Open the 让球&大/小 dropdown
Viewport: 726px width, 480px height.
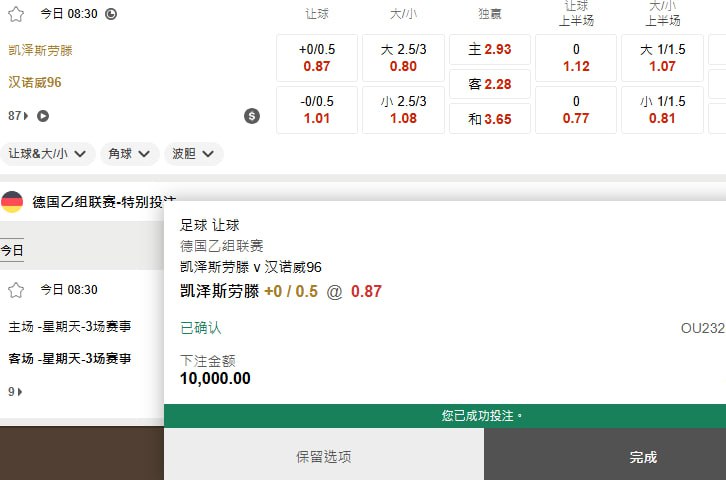coord(49,154)
